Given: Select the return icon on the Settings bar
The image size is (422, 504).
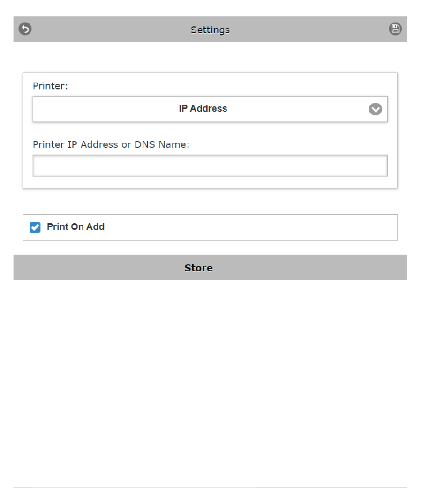Looking at the screenshot, I should 25,29.
